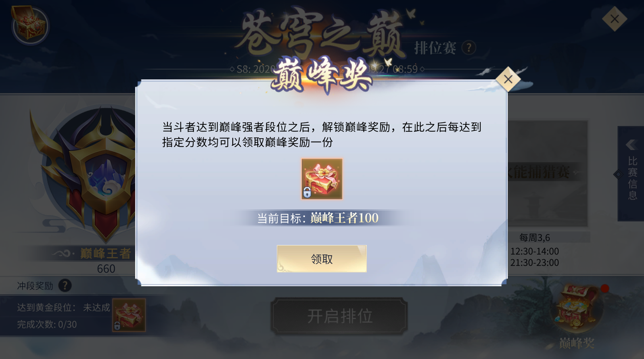This screenshot has width=644, height=359.
Task: Click the question mark beside 排位赛
Action: pos(469,48)
